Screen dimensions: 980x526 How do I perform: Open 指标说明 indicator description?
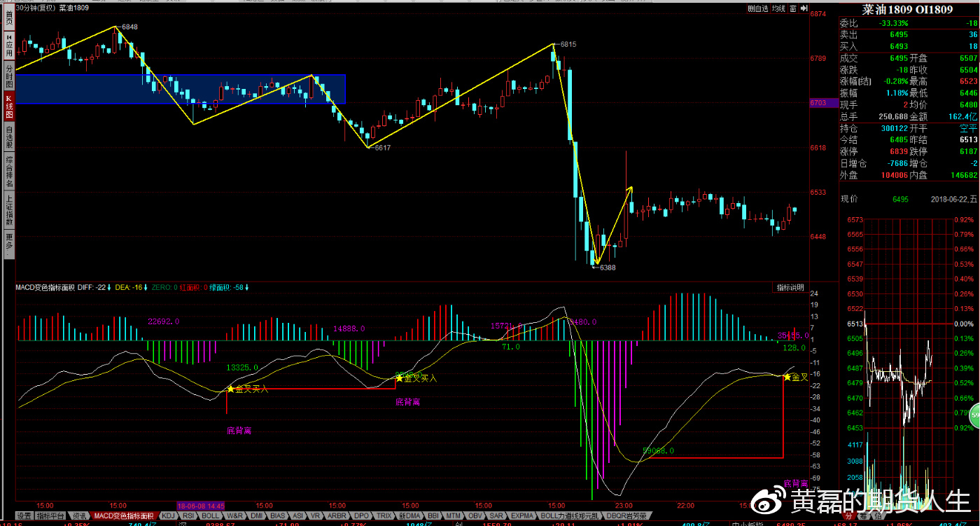point(790,288)
